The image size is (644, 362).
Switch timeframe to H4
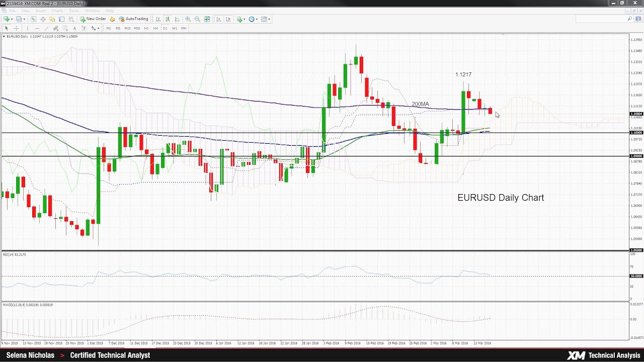coord(155,28)
